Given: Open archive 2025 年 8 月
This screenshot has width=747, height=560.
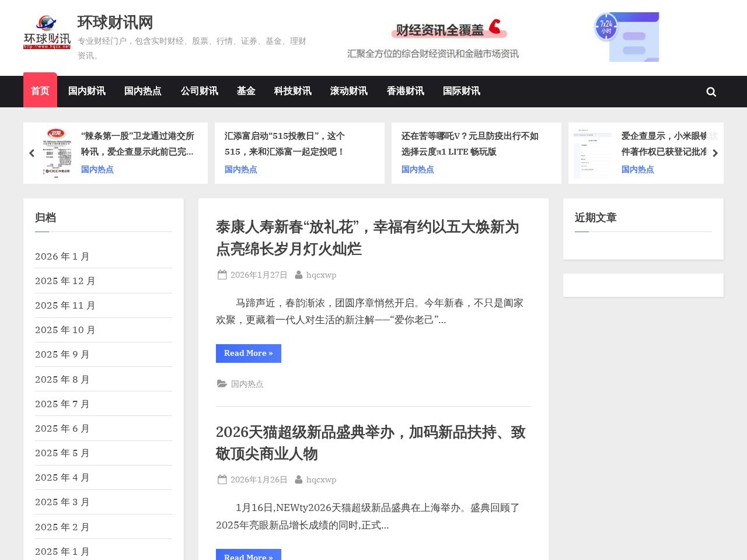Looking at the screenshot, I should point(62,380).
